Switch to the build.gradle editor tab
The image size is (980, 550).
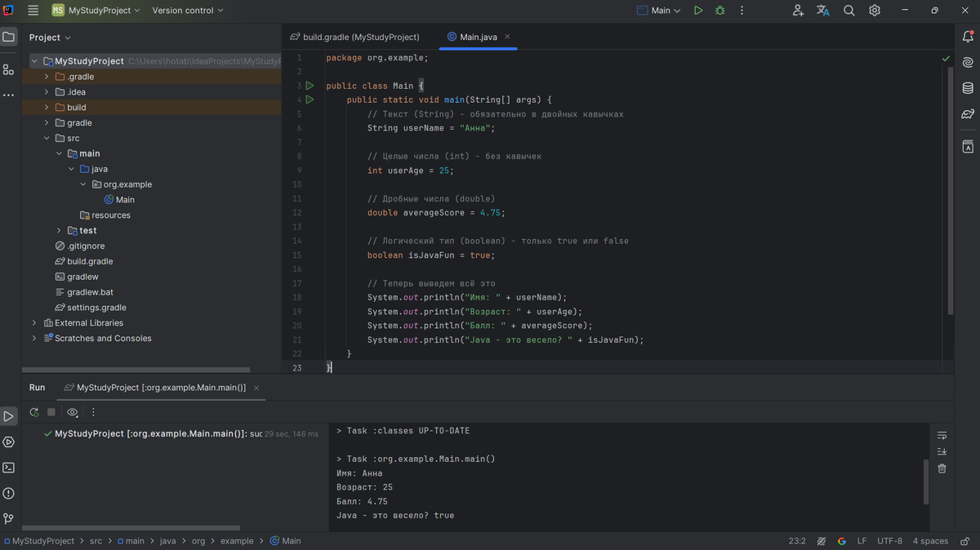coord(354,37)
